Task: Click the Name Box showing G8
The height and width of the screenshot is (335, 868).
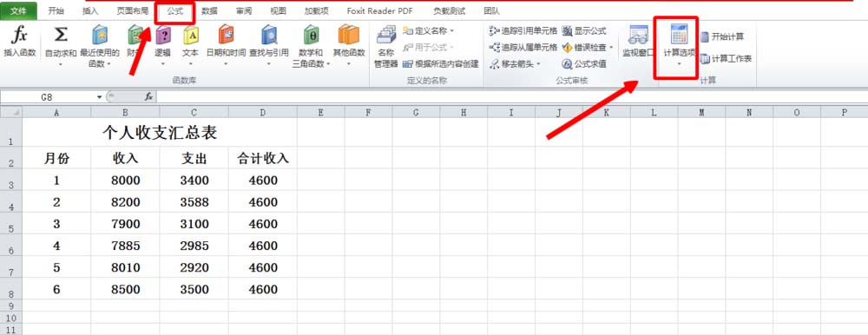Action: pyautogui.click(x=48, y=97)
